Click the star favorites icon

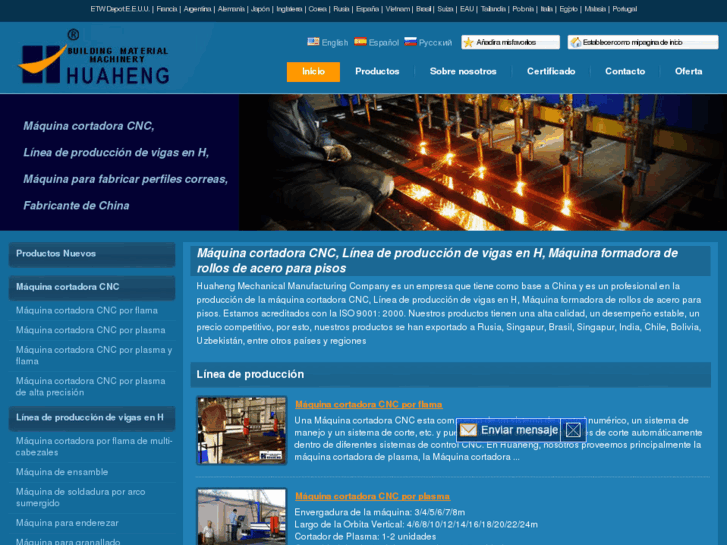468,42
